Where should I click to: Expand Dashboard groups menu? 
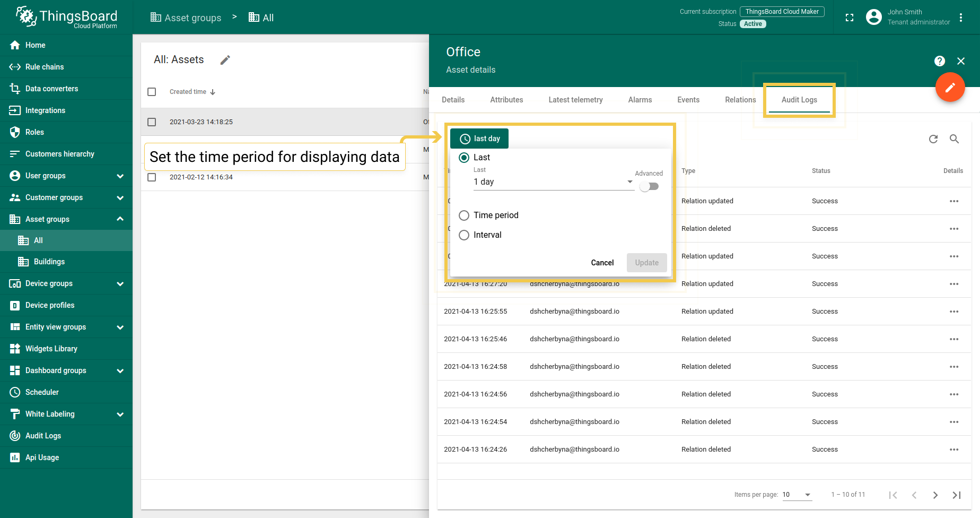tap(120, 371)
